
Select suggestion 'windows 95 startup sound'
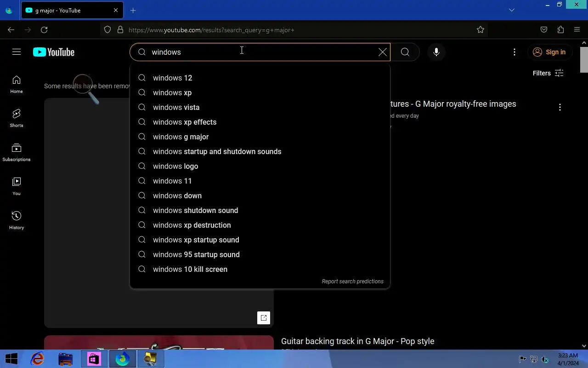pyautogui.click(x=260, y=254)
